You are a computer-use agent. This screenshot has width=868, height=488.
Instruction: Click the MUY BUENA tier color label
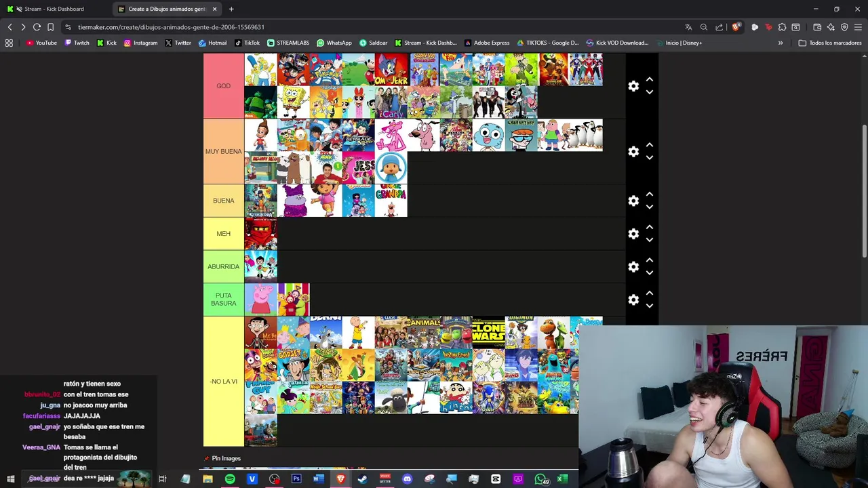pyautogui.click(x=223, y=152)
